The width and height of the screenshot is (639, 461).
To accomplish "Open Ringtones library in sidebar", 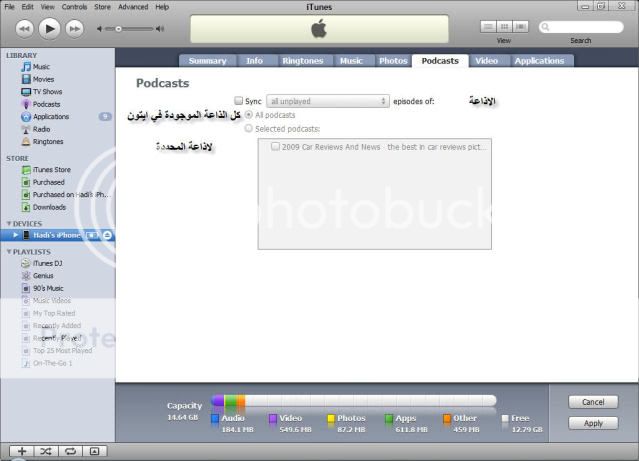I will 48,141.
